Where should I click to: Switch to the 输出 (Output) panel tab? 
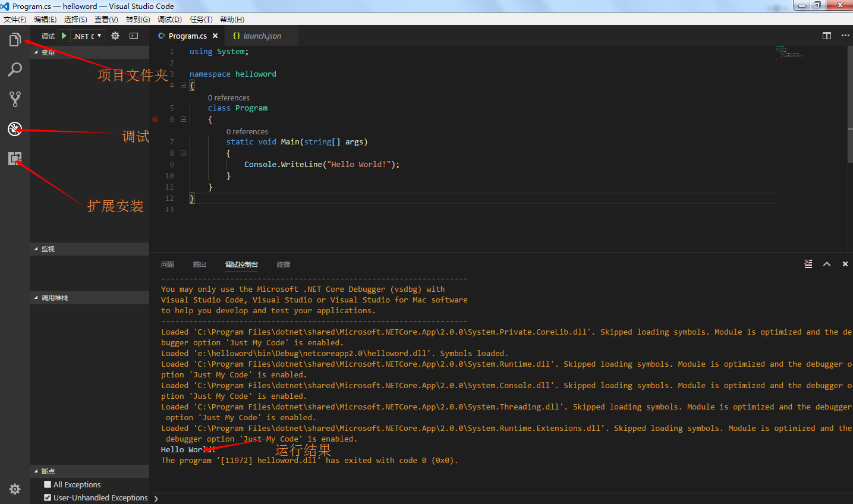point(200,264)
